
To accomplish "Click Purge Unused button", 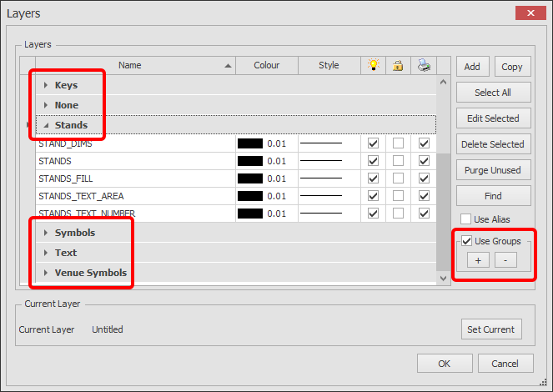I will click(x=494, y=170).
